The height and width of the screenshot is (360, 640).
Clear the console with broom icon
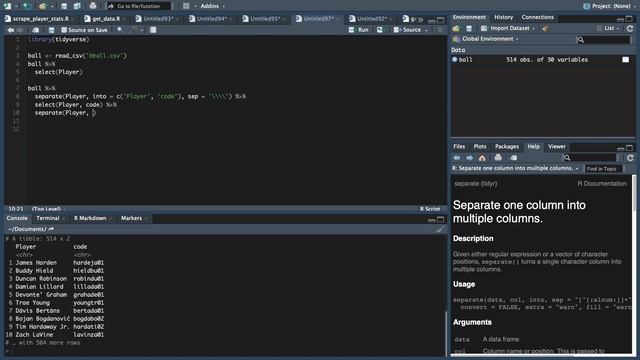(x=440, y=229)
